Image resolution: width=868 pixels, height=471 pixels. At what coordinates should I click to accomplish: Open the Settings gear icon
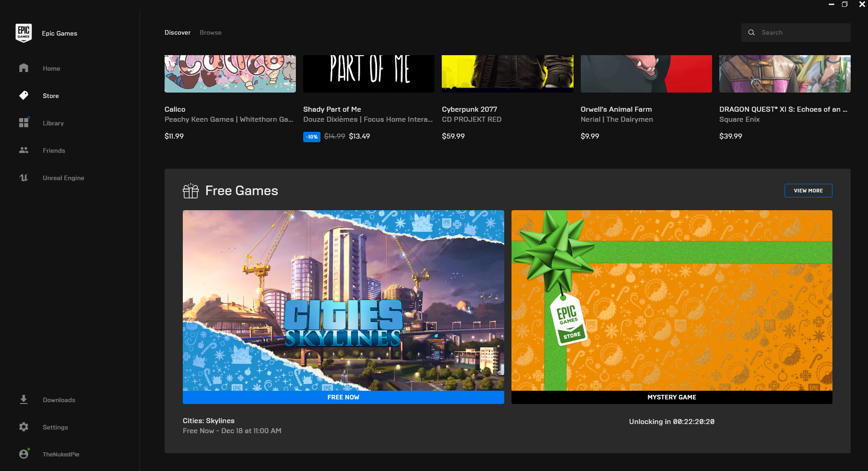(24, 427)
